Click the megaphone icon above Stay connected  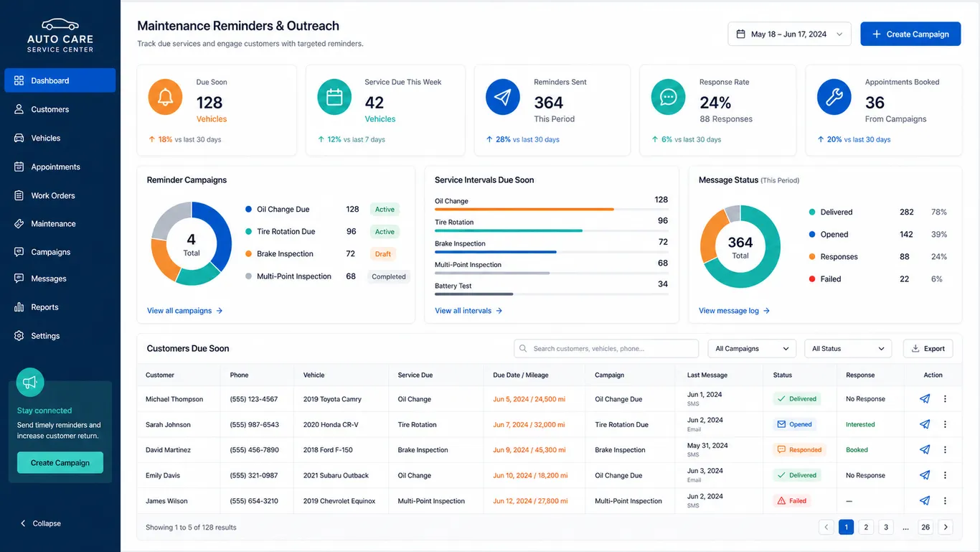click(x=30, y=383)
